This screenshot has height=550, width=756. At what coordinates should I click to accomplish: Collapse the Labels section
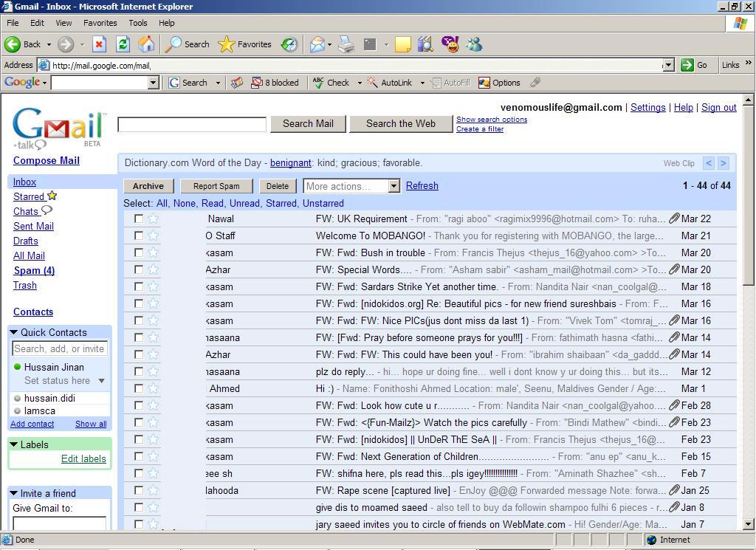14,444
